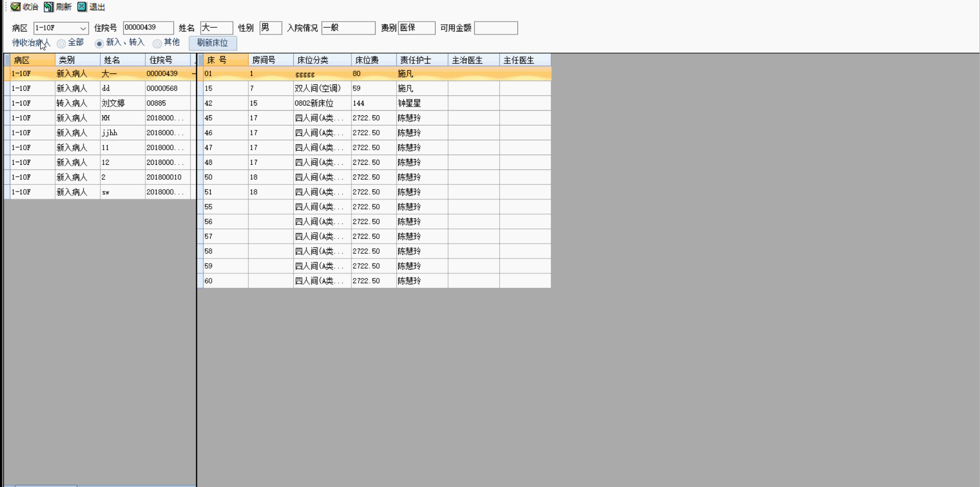The image size is (980, 487).
Task: Select bed number 51
Action: pyautogui.click(x=226, y=192)
